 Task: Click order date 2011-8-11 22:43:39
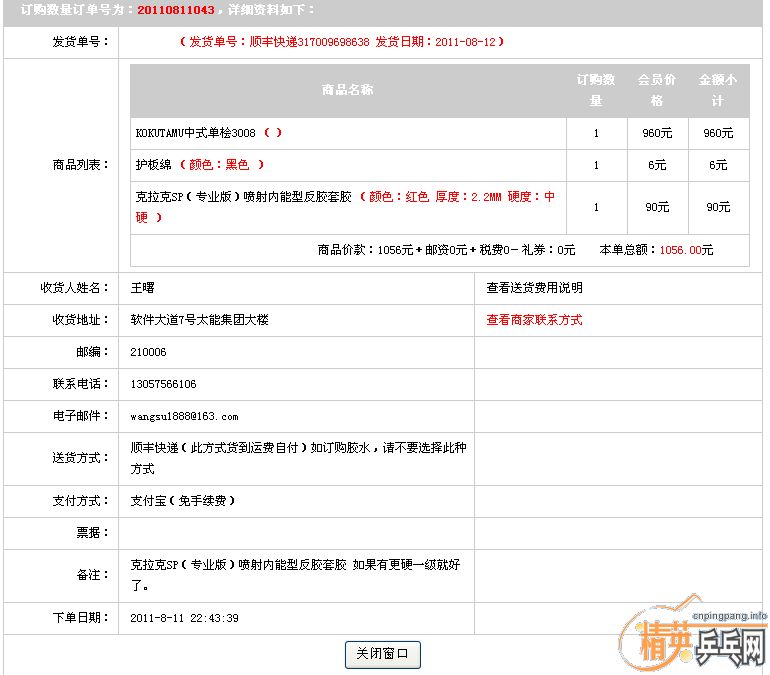(185, 618)
